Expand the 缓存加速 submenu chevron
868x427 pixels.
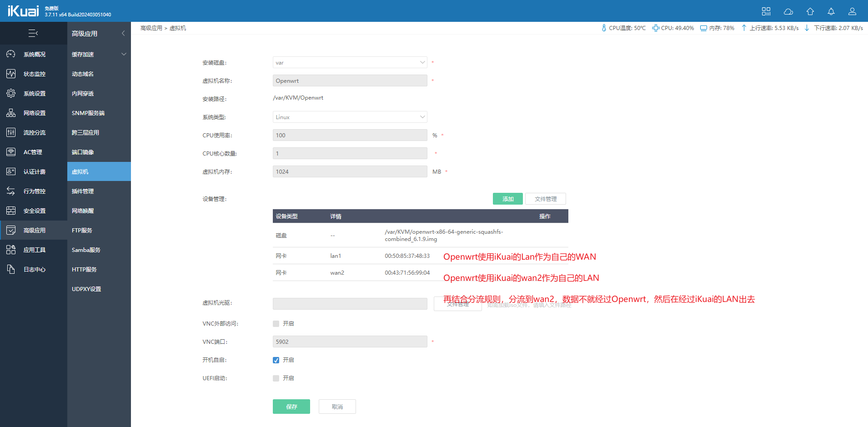click(124, 54)
